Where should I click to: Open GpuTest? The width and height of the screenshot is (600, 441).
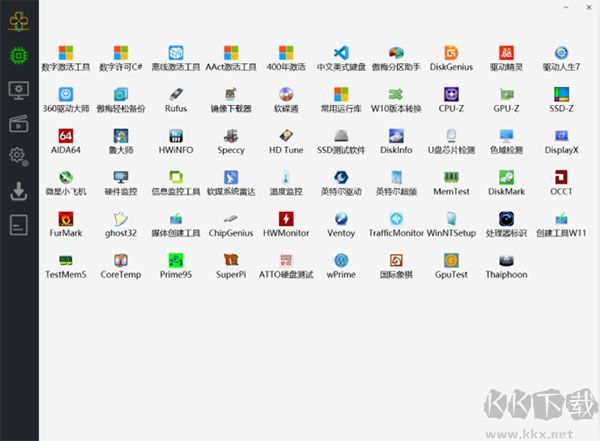[x=451, y=266]
